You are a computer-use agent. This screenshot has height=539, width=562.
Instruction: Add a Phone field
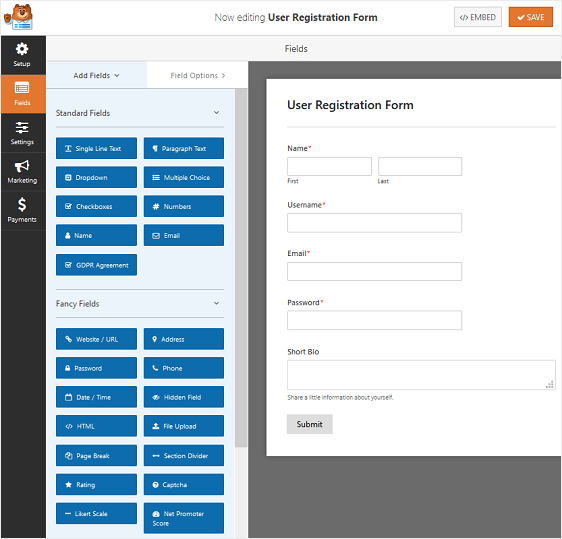(x=184, y=368)
